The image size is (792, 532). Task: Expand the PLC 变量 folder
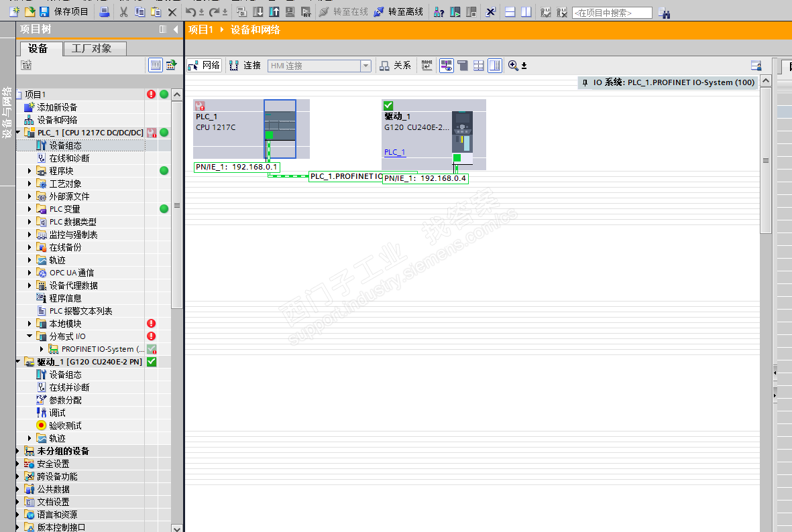[30, 209]
